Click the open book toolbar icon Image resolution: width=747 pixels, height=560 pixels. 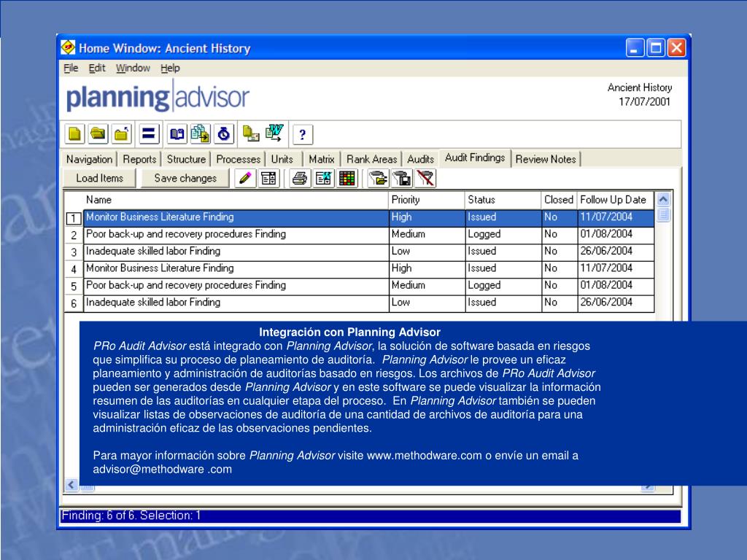coord(177,134)
